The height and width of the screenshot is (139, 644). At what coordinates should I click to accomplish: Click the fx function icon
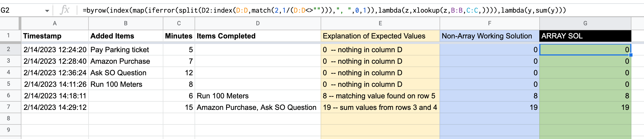pos(65,10)
